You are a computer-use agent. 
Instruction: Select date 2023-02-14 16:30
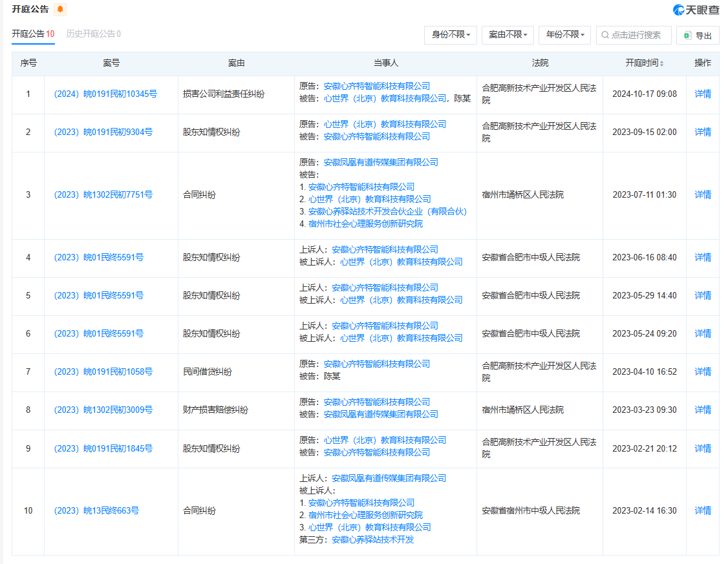click(x=645, y=510)
